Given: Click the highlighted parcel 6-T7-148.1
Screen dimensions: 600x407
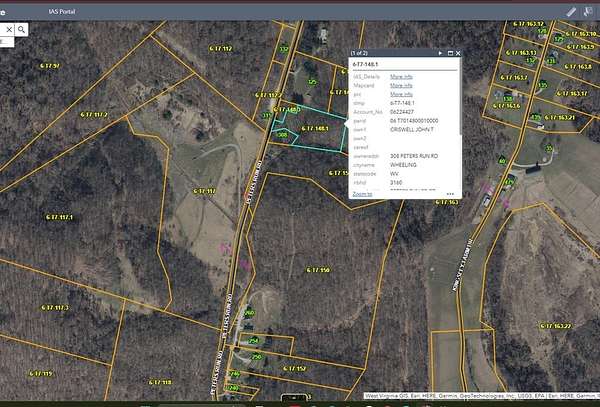Looking at the screenshot, I should 316,129.
